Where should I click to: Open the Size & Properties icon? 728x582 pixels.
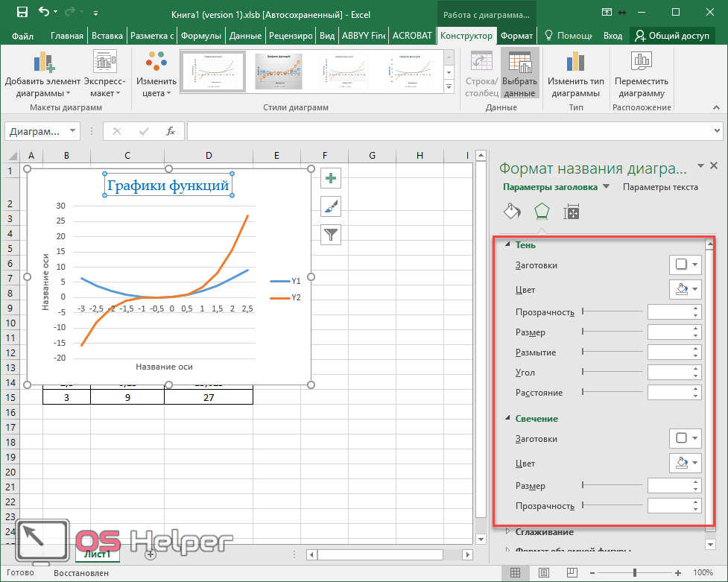point(572,212)
